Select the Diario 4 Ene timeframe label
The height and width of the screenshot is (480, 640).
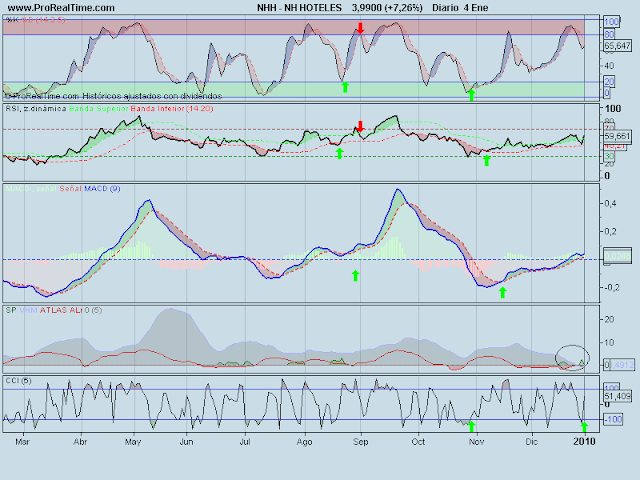460,8
